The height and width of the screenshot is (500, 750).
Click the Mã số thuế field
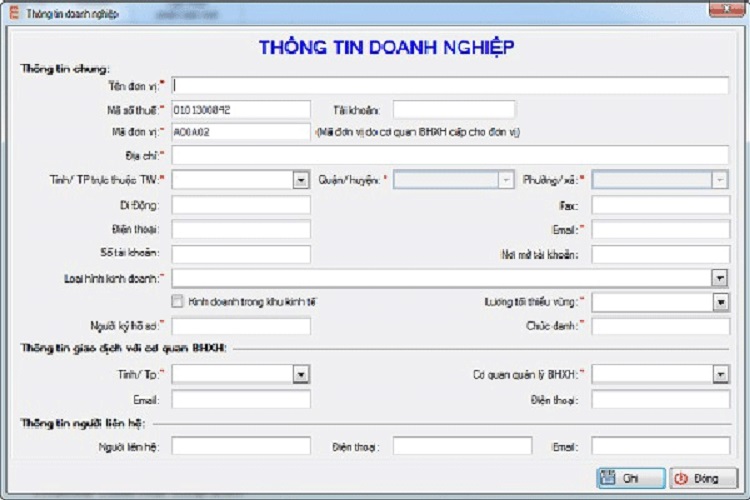pos(241,110)
